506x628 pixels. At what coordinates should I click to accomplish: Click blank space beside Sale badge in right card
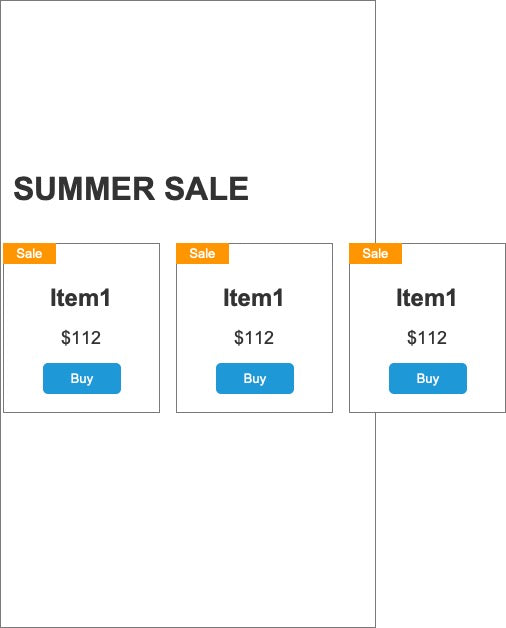pyautogui.click(x=454, y=254)
